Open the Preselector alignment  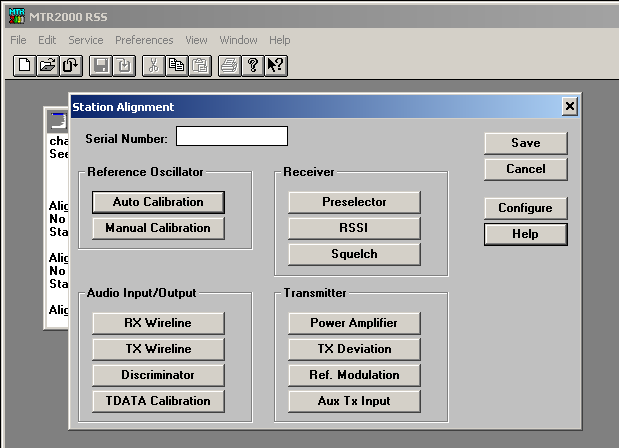[354, 202]
